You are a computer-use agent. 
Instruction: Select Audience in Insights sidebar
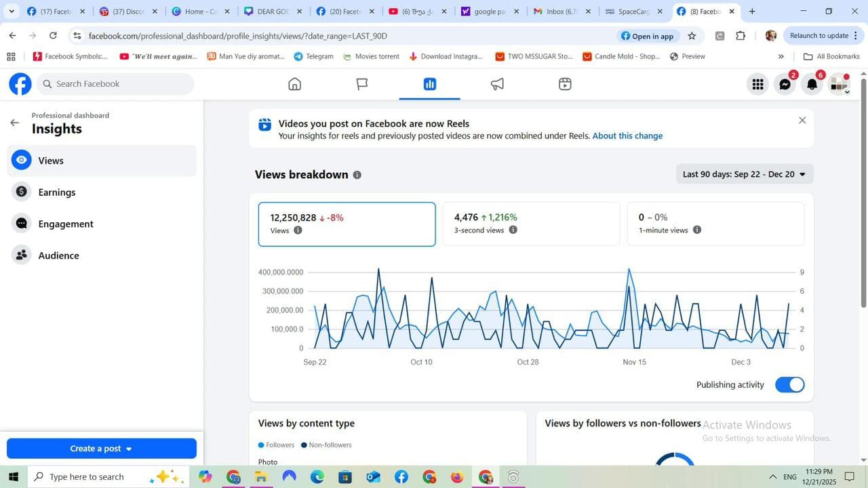click(x=58, y=256)
